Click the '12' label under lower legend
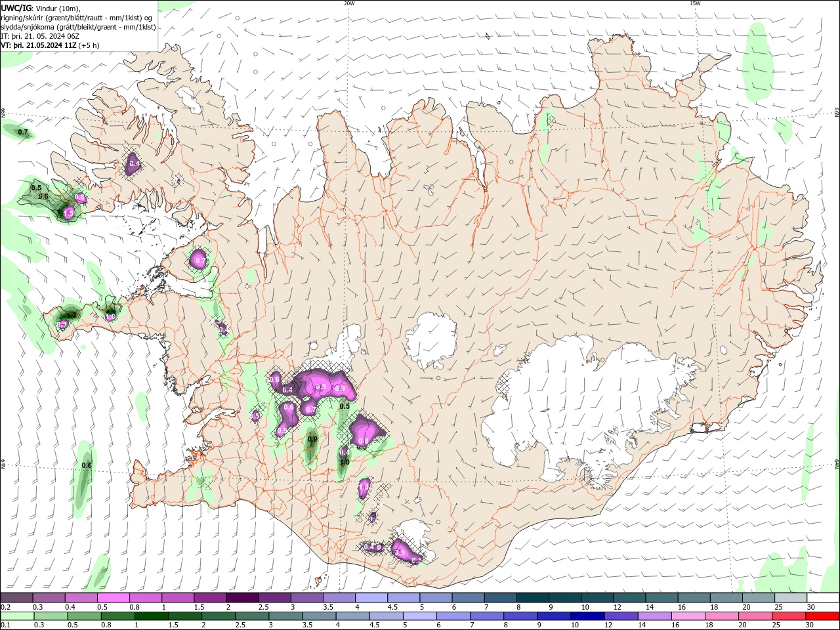Image resolution: width=840 pixels, height=630 pixels. [608, 625]
